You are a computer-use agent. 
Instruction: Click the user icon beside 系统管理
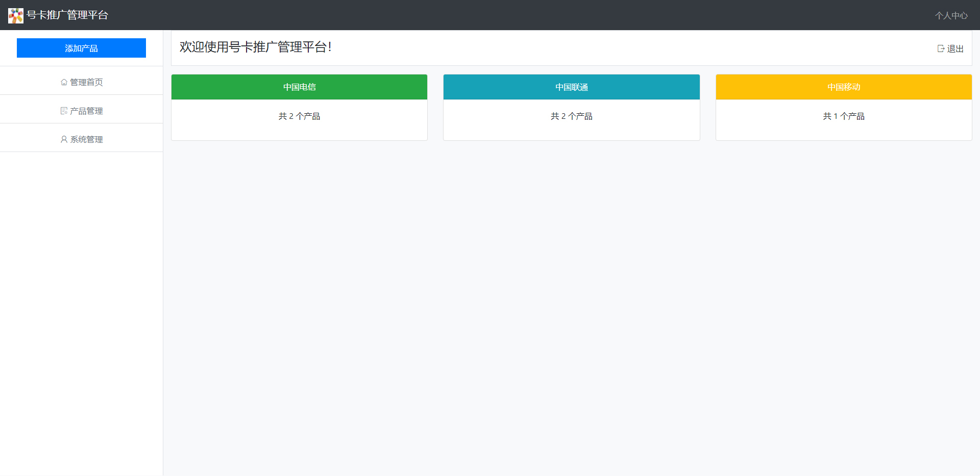click(64, 139)
